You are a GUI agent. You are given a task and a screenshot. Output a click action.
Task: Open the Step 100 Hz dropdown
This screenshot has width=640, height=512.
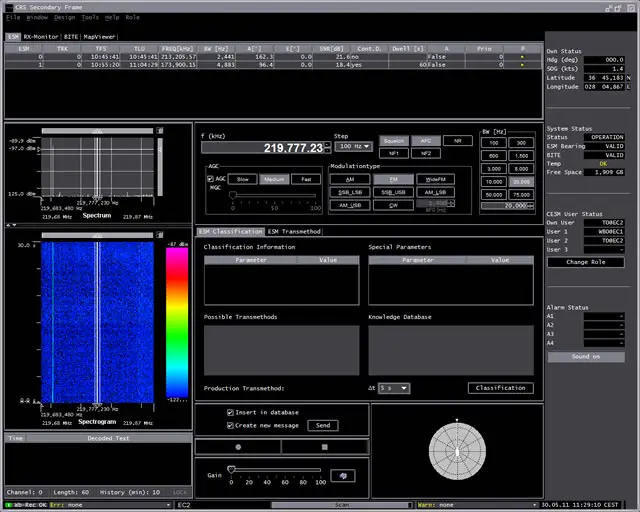click(x=353, y=146)
